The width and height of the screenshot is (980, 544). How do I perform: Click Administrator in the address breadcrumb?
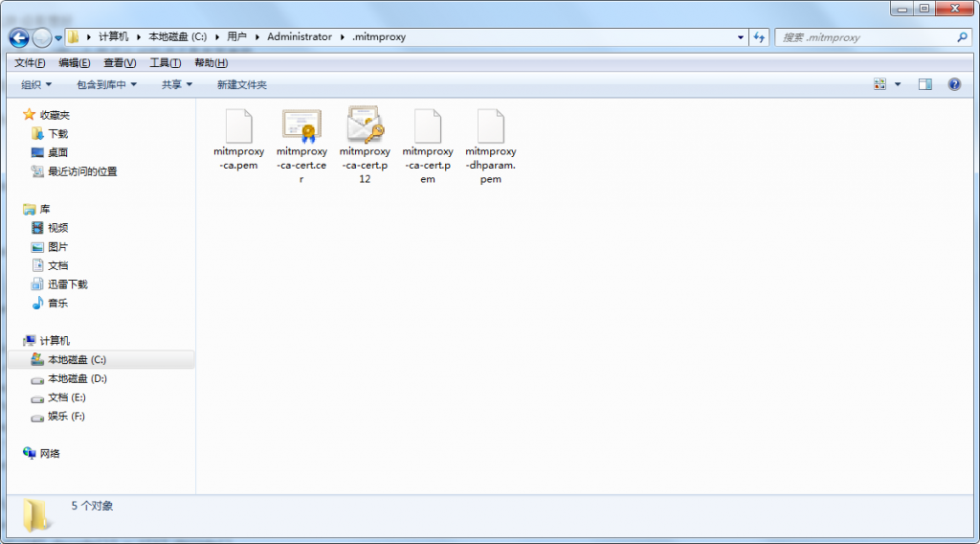tap(300, 37)
